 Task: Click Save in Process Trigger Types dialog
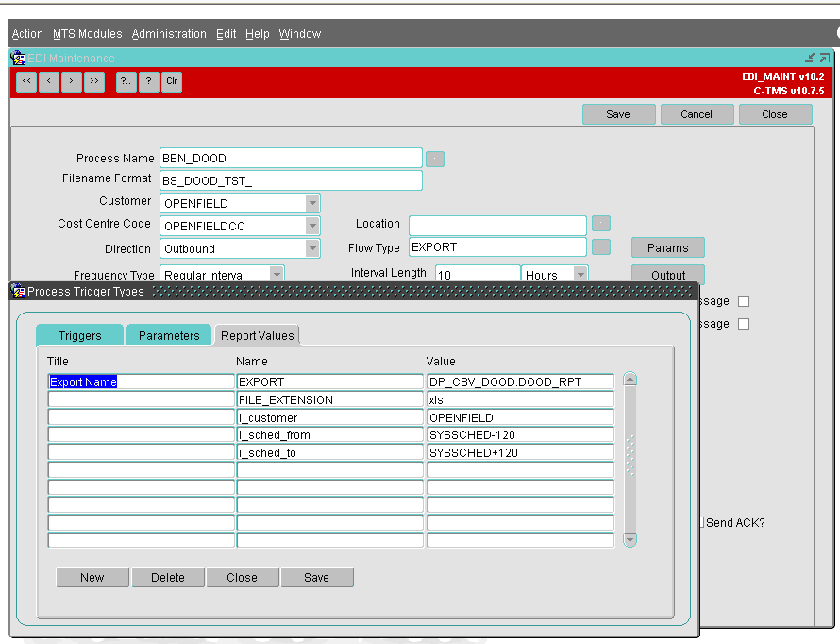point(316,577)
